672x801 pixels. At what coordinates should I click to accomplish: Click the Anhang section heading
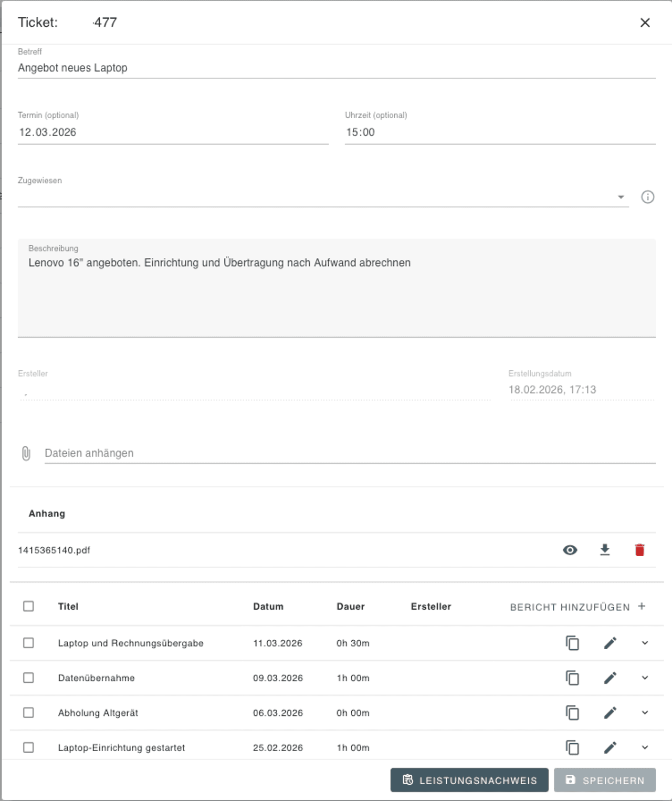[x=47, y=514]
